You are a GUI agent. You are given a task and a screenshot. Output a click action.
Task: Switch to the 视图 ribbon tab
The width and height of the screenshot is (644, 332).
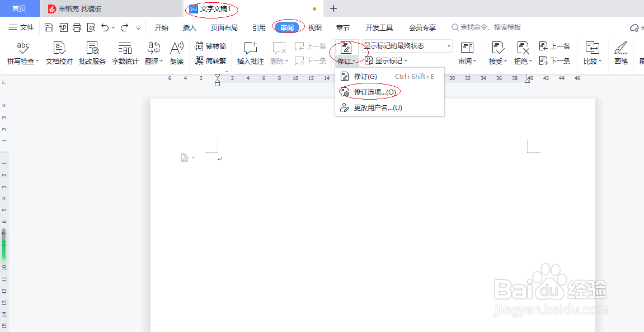[314, 27]
